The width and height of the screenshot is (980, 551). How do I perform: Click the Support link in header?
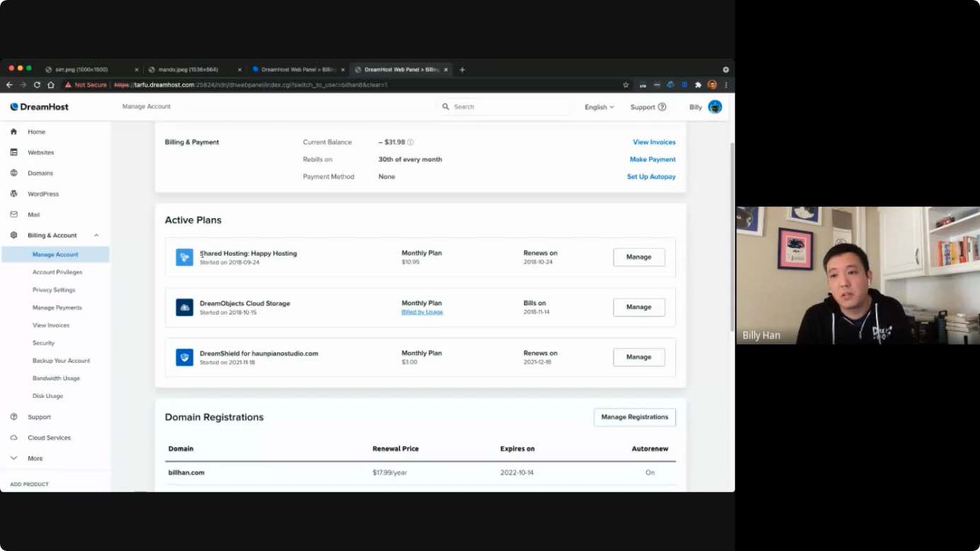click(x=643, y=107)
